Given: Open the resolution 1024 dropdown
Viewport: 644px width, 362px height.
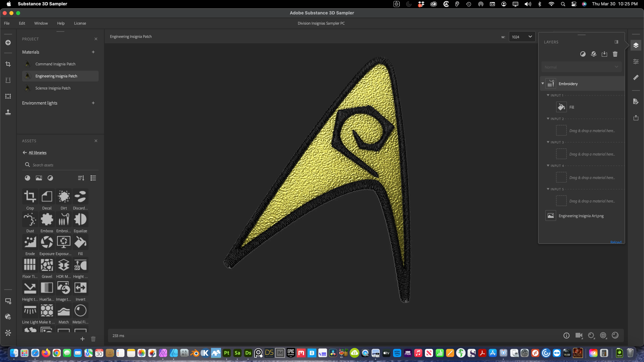Looking at the screenshot, I should (522, 37).
